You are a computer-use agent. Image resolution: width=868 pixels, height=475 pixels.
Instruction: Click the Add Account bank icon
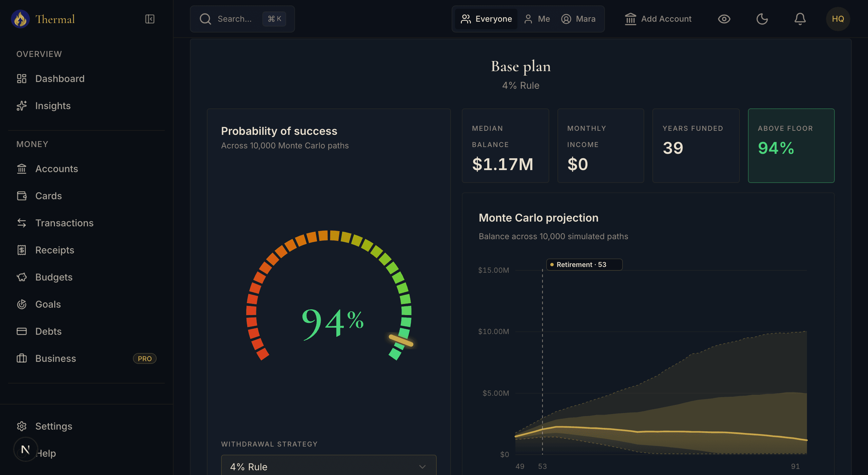pos(630,19)
